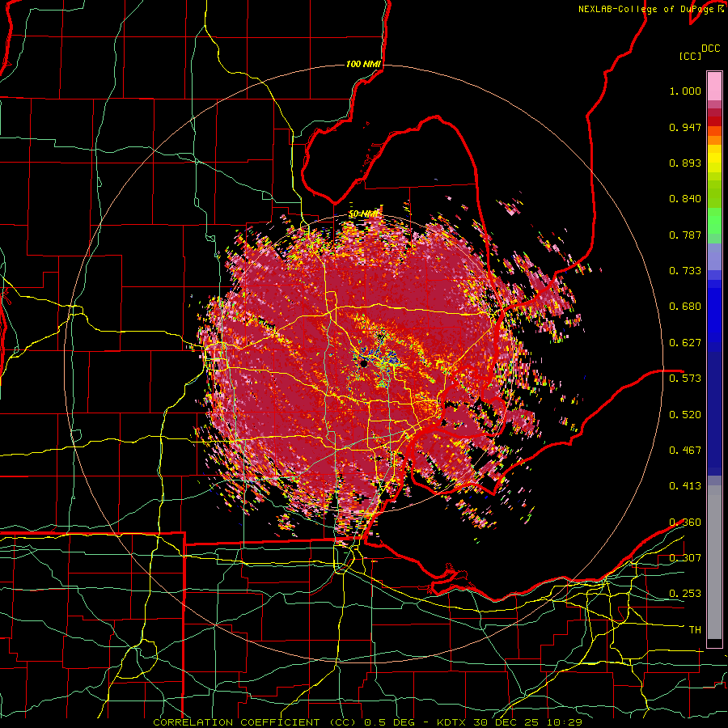Click the DCC product label
This screenshot has width=728, height=728.
point(710,49)
